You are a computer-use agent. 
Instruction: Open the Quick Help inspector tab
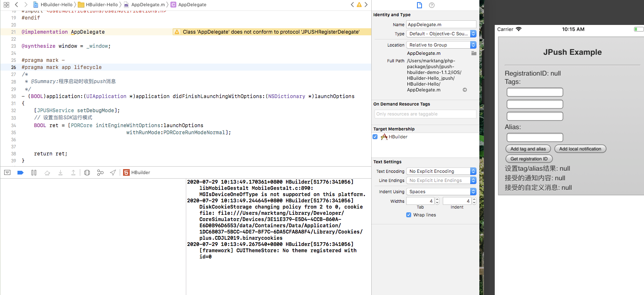tap(432, 5)
